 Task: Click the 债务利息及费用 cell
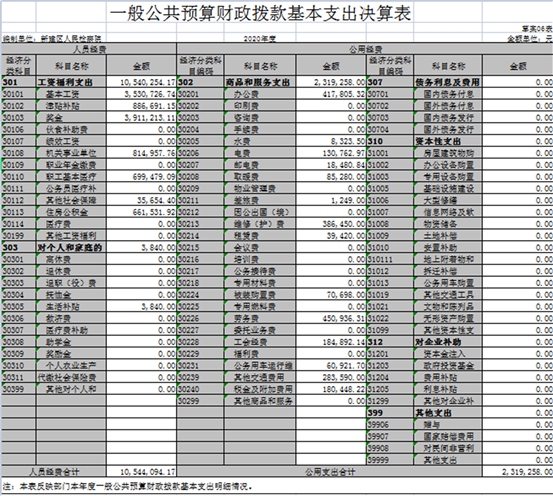pos(448,82)
